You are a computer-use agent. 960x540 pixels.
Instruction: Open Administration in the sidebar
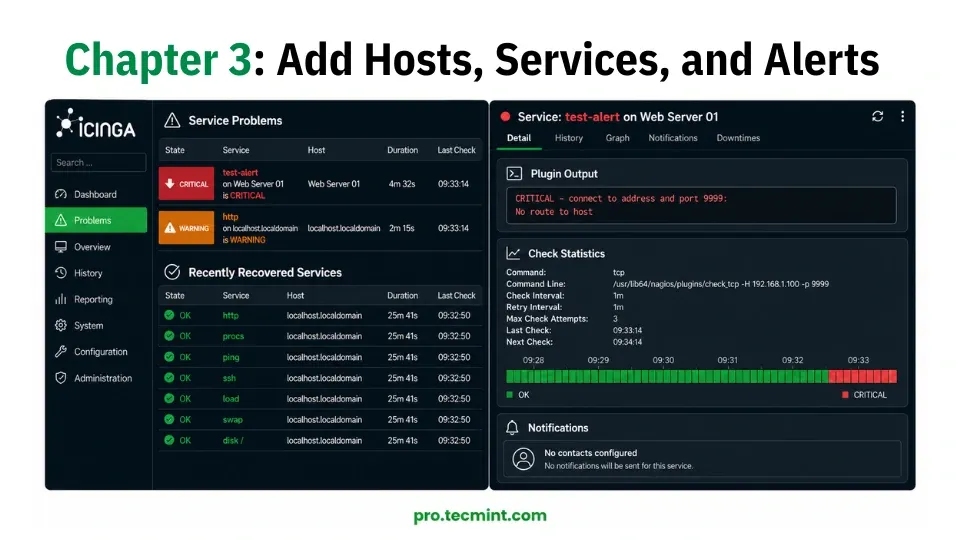pos(96,378)
